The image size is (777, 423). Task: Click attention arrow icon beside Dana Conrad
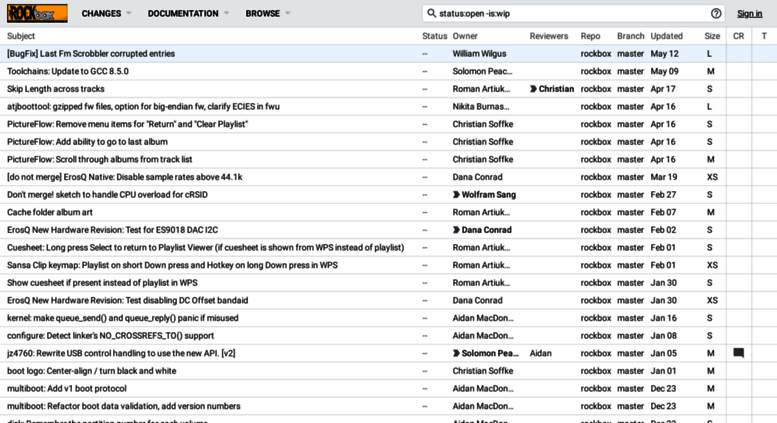coord(456,230)
